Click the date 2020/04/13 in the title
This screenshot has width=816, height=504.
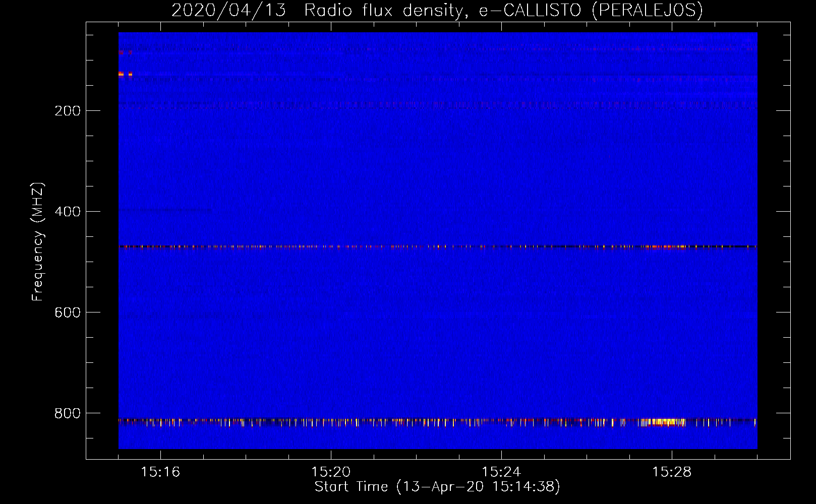pyautogui.click(x=228, y=11)
